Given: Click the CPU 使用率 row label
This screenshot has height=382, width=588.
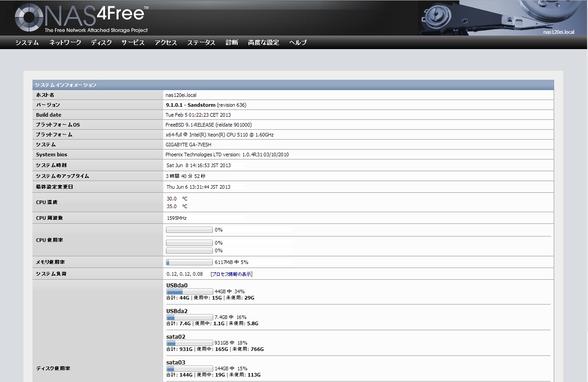Looking at the screenshot, I should tap(50, 240).
